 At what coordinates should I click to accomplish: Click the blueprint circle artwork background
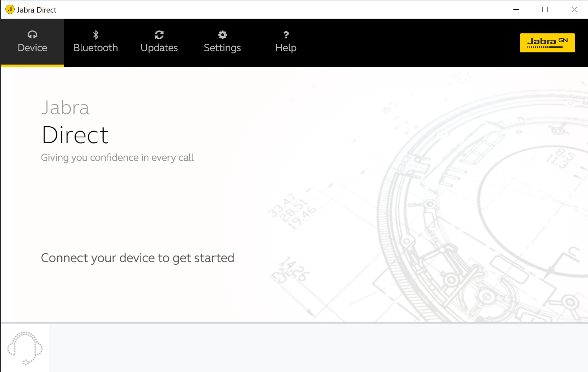pyautogui.click(x=484, y=197)
